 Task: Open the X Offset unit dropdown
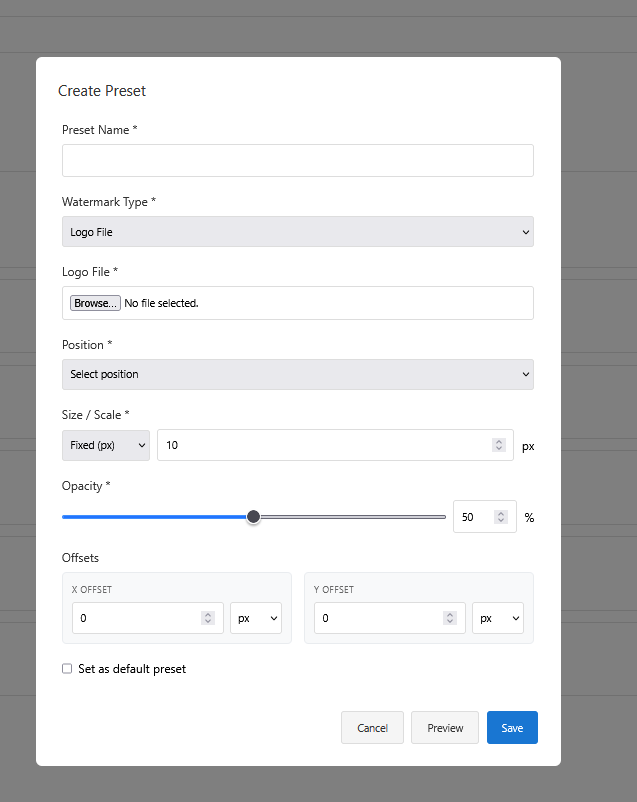pos(256,618)
